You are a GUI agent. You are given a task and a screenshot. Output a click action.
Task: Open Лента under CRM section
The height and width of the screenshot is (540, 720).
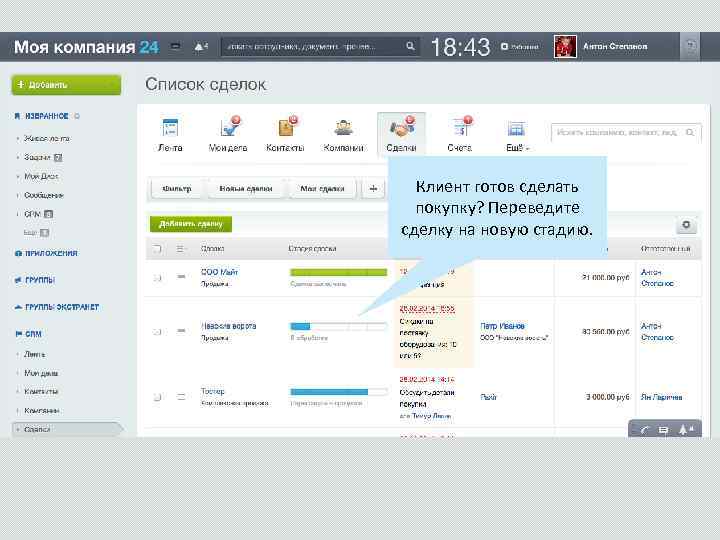(34, 354)
